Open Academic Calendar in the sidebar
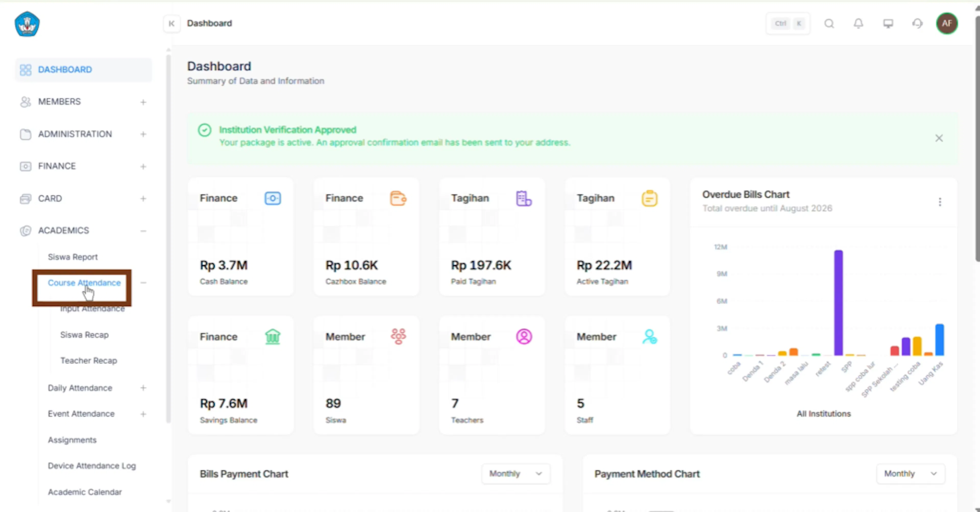This screenshot has width=980, height=512. pos(85,492)
